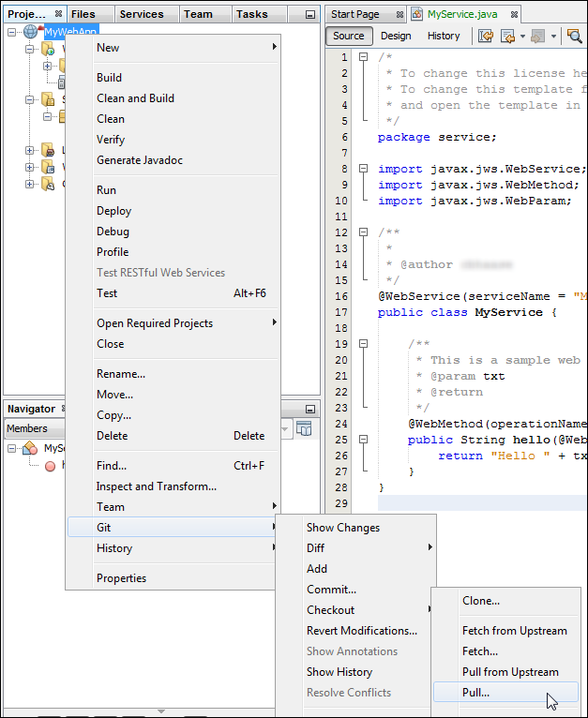Image resolution: width=588 pixels, height=718 pixels.
Task: Fold the hello method at line 25
Action: (x=364, y=439)
